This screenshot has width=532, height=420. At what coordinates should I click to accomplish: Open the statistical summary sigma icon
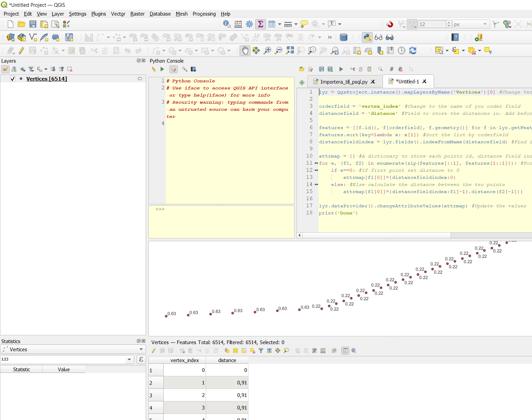(261, 24)
